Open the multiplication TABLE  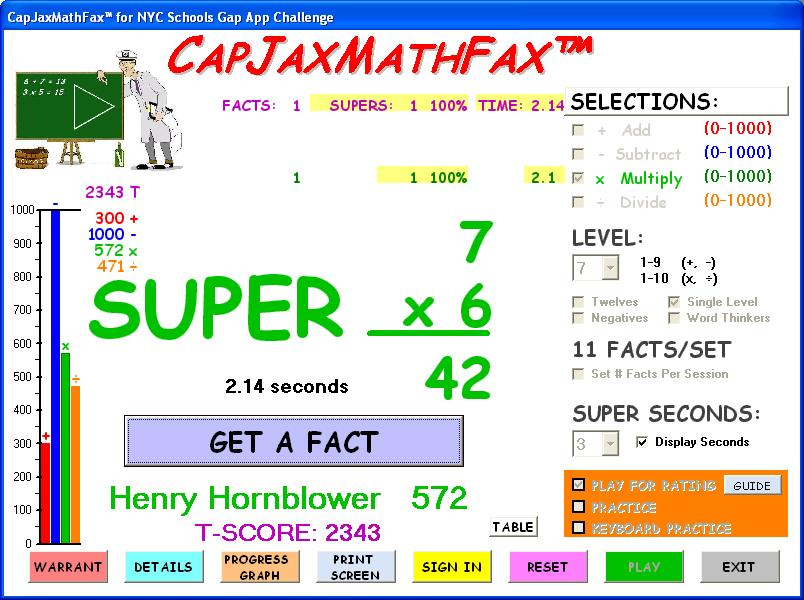tap(513, 527)
